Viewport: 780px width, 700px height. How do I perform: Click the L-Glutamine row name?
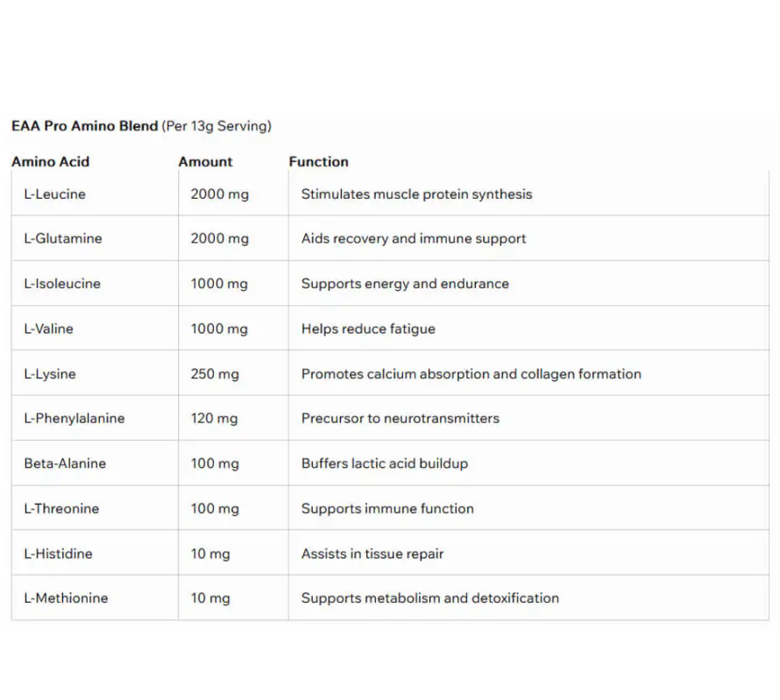click(x=62, y=238)
